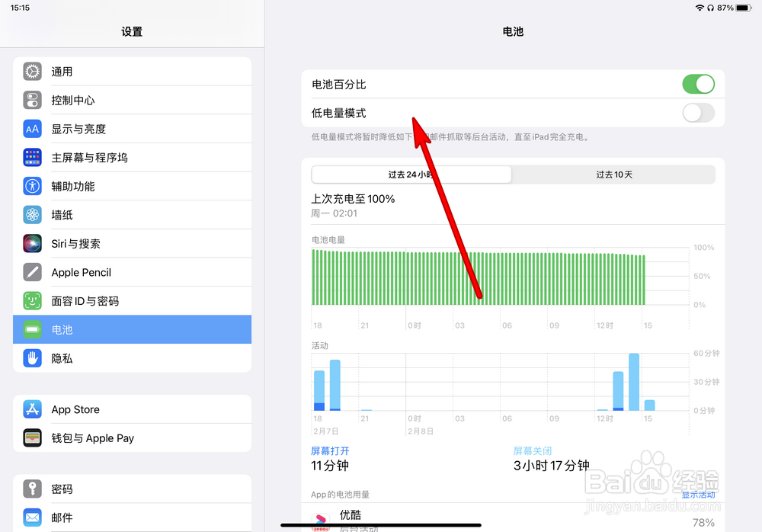Viewport: 762px width, 532px height.
Task: Select the 过去24小时 tab
Action: click(411, 175)
